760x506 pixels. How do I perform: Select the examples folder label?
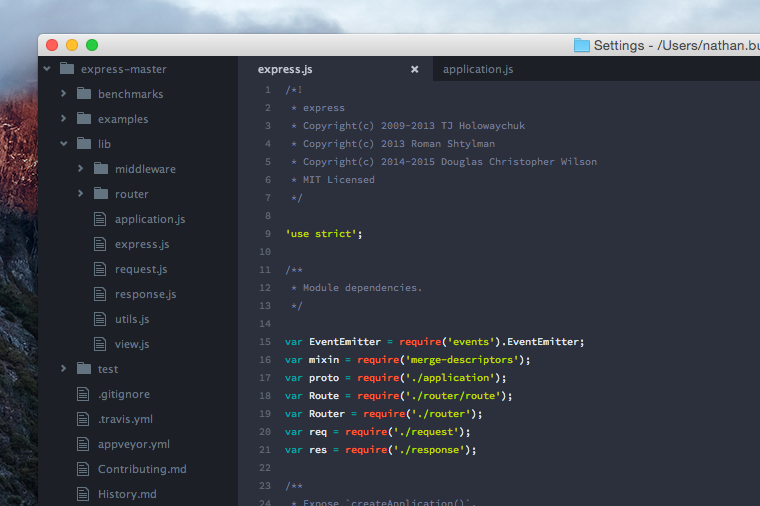point(123,119)
